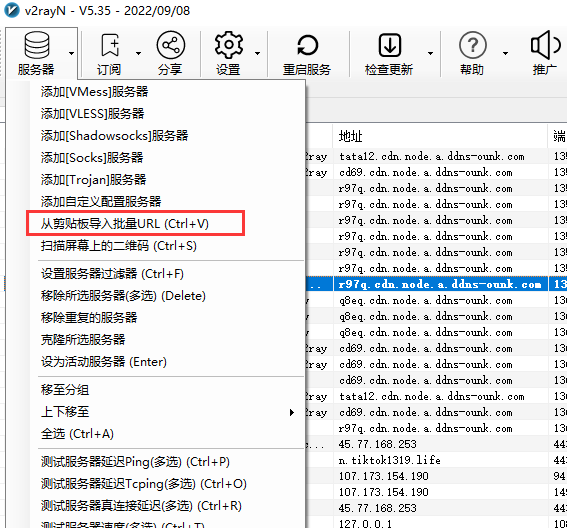Open the 订阅 bookmark icon
Image resolution: width=567 pixels, height=528 pixels.
click(110, 45)
